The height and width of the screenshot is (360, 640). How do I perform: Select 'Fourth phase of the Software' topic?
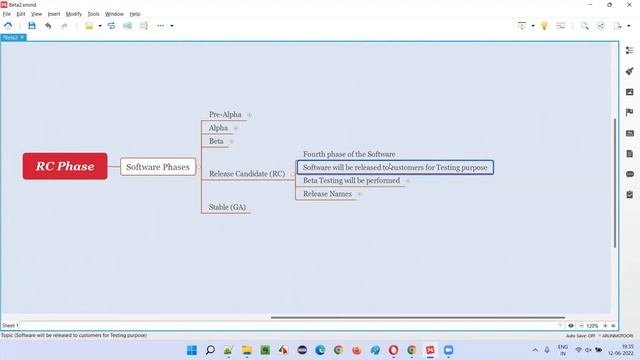(349, 154)
